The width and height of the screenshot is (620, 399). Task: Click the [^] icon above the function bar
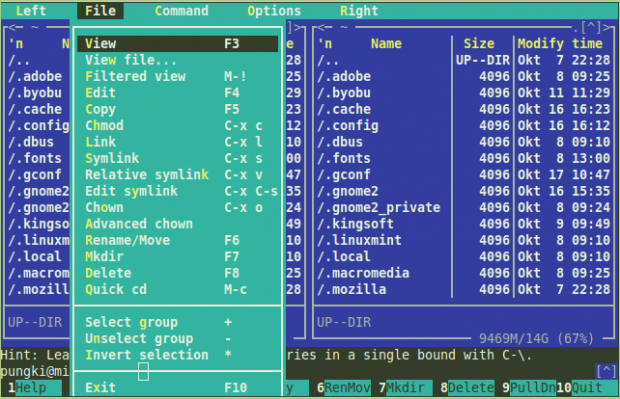tap(606, 371)
